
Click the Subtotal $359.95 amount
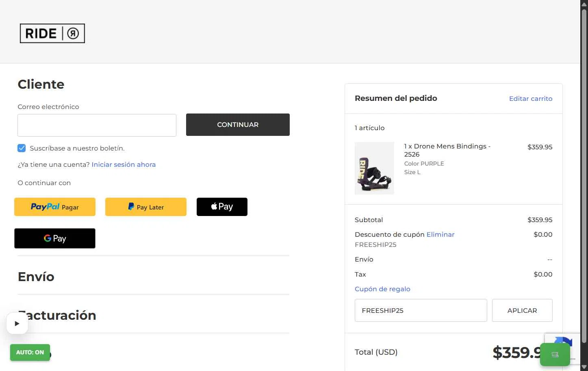[540, 220]
